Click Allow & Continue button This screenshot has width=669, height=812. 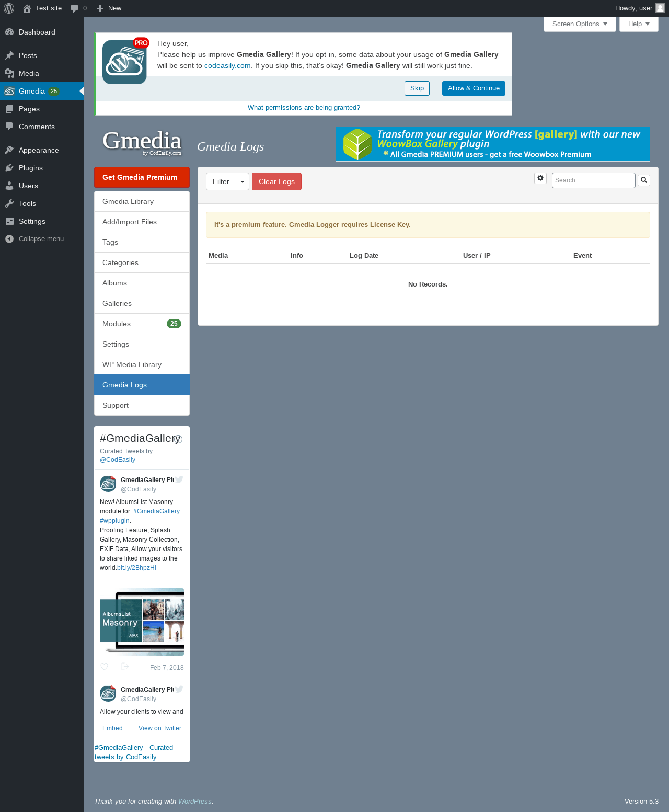474,88
